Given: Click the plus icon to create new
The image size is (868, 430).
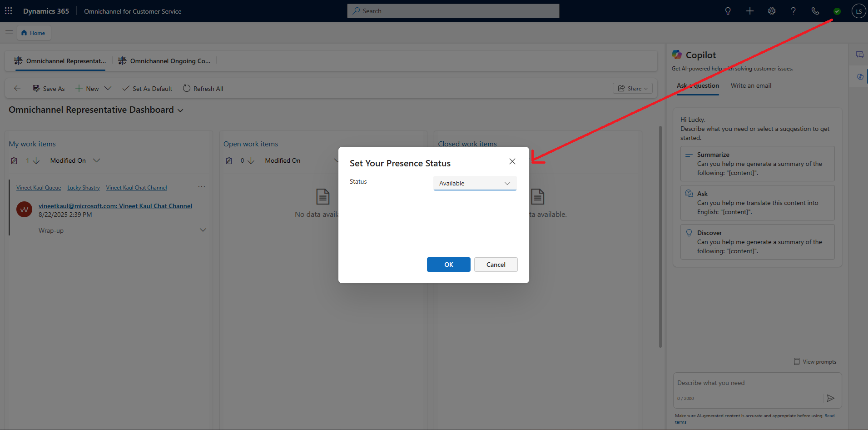Looking at the screenshot, I should pos(749,10).
